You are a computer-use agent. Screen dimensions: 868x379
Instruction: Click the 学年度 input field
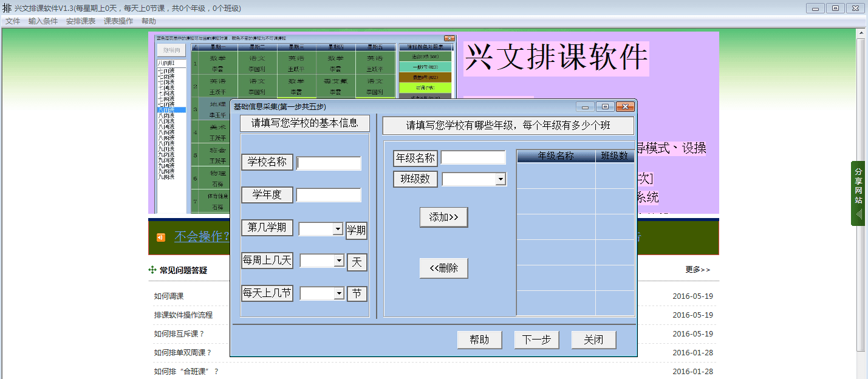click(x=329, y=195)
